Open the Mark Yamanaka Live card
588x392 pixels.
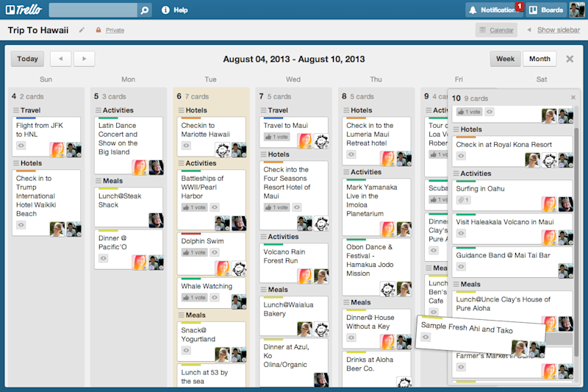click(376, 207)
